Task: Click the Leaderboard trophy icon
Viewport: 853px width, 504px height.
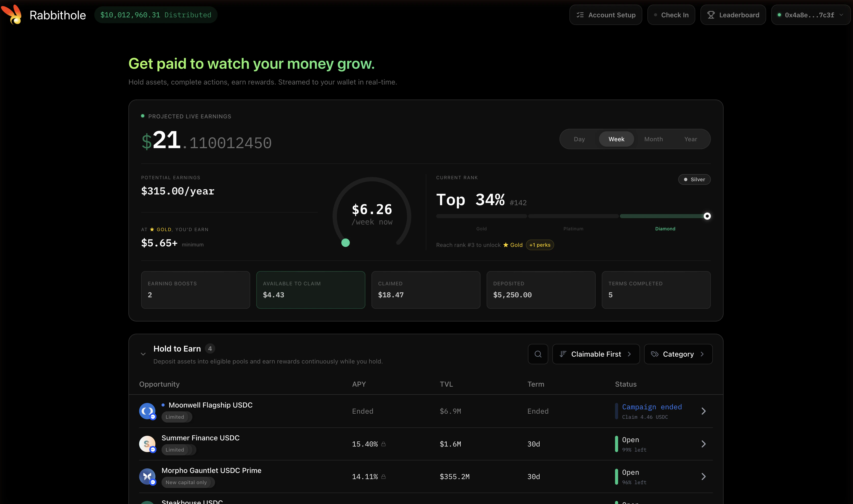Action: tap(711, 15)
